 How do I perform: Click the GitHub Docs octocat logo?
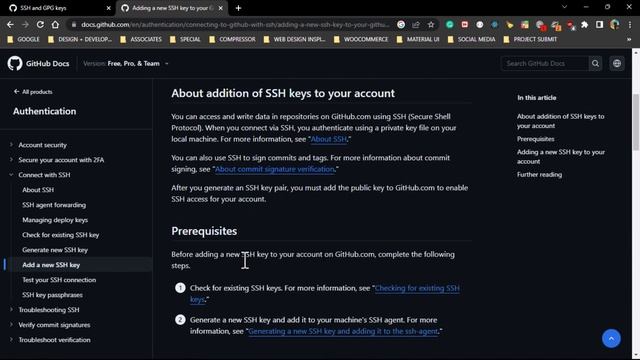coord(15,64)
